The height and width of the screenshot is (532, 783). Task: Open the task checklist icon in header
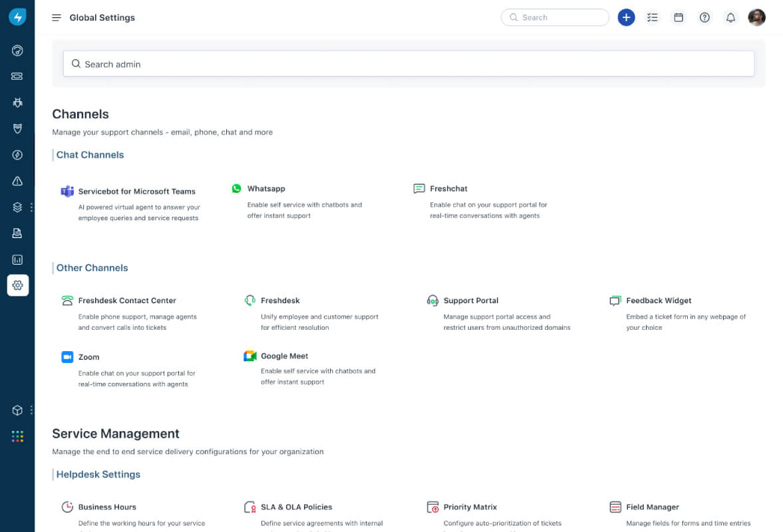[652, 17]
